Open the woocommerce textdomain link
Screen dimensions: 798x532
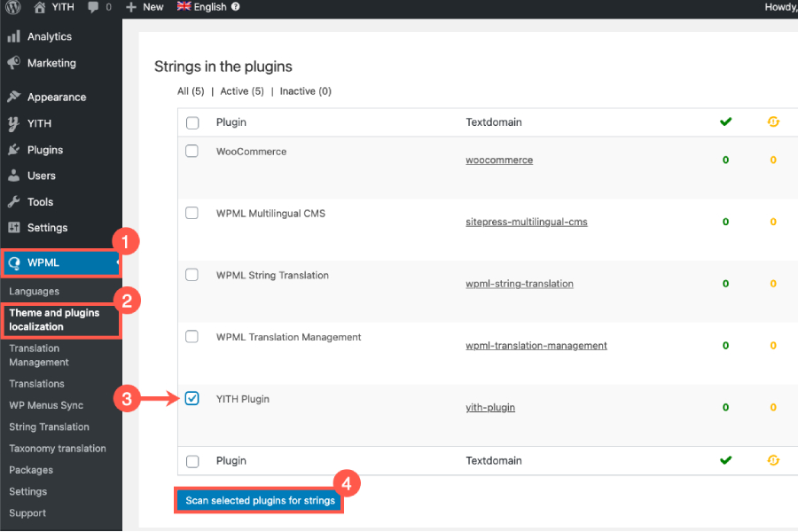(x=499, y=160)
